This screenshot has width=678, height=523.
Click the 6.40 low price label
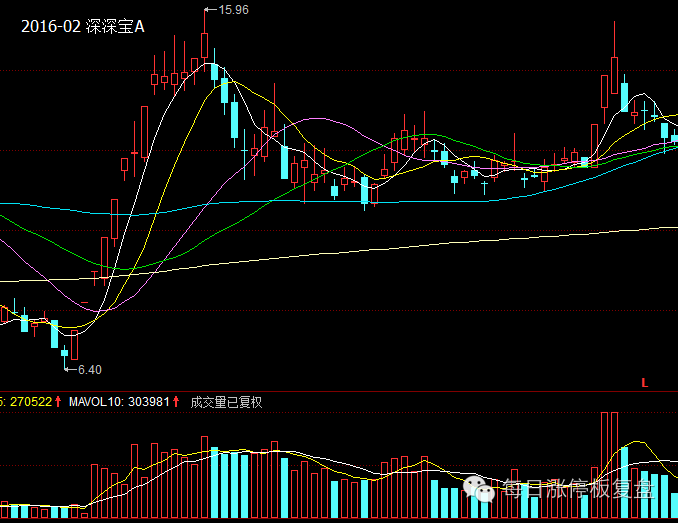90,370
